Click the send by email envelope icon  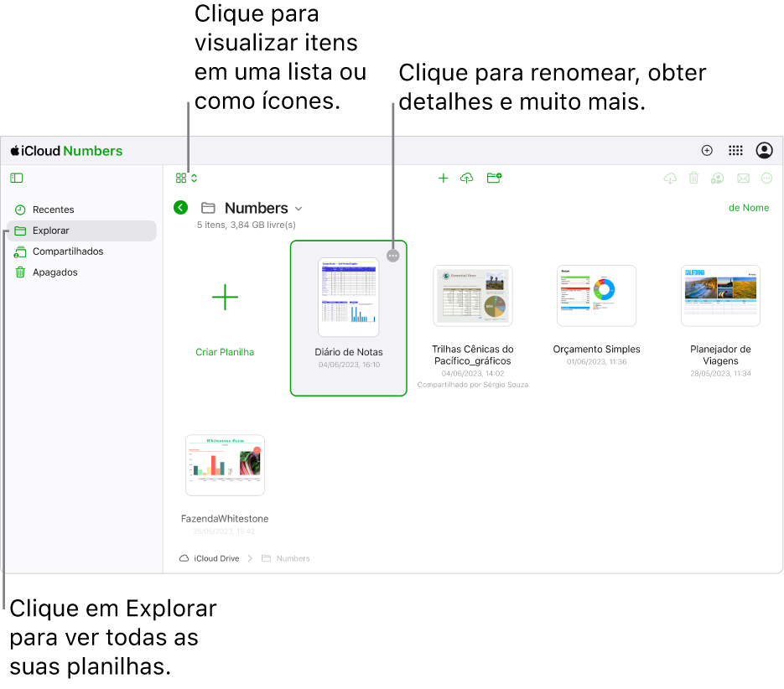click(744, 178)
